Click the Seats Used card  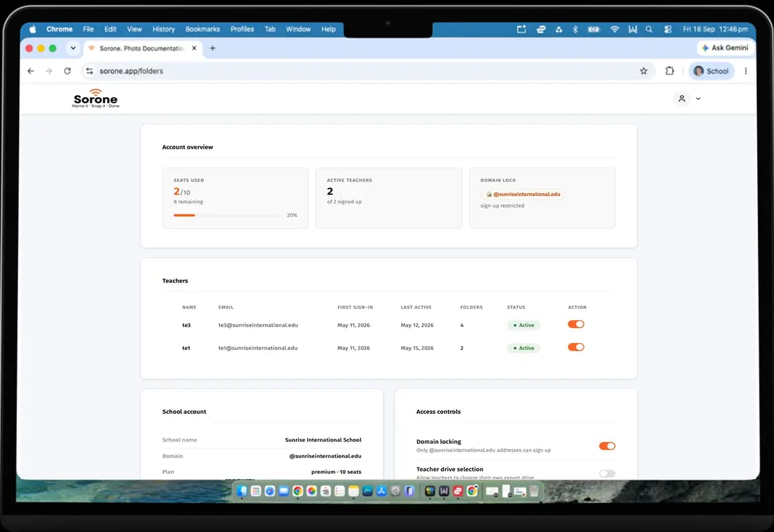[x=235, y=198]
